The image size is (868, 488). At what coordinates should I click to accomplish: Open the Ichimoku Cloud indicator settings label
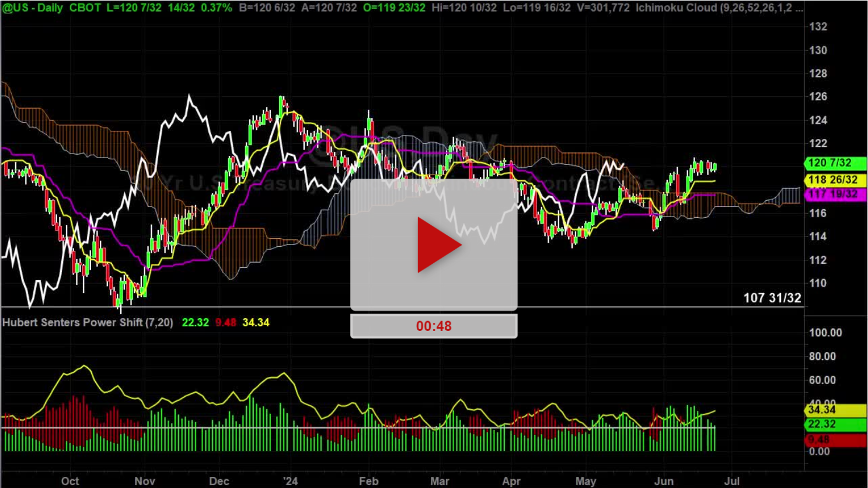(x=719, y=8)
